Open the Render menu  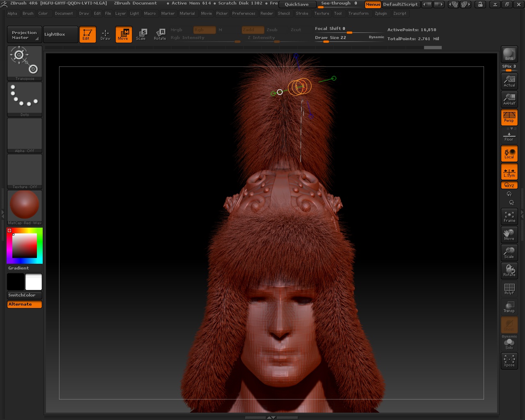pyautogui.click(x=267, y=14)
